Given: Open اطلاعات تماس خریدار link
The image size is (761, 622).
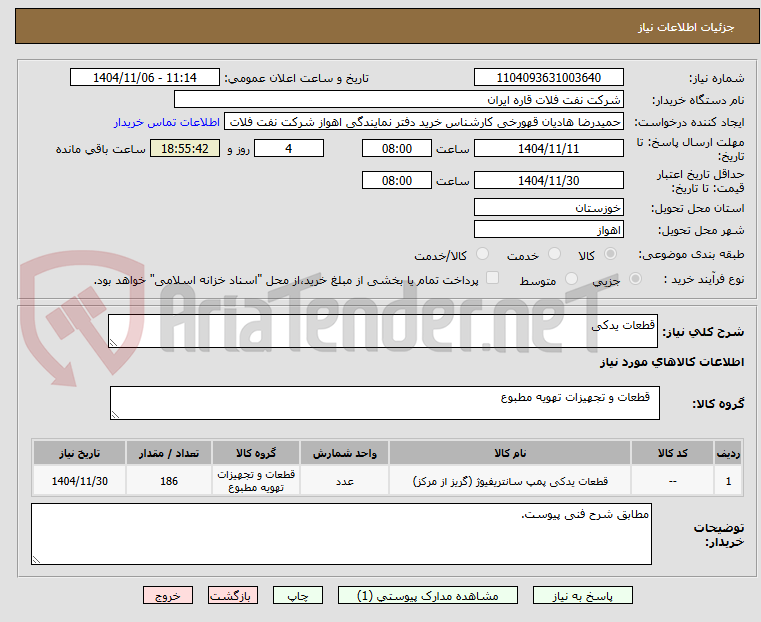Looking at the screenshot, I should point(167,122).
